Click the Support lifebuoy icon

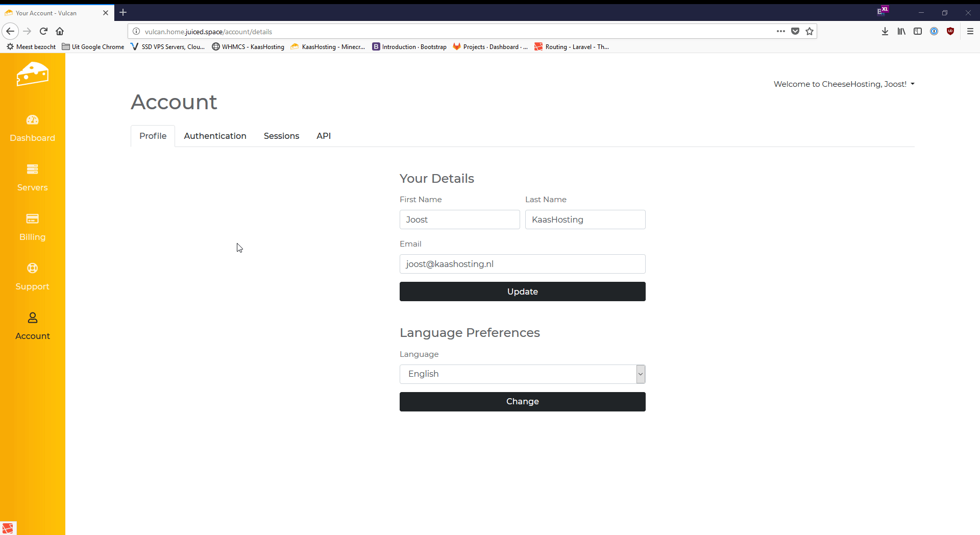click(x=32, y=269)
